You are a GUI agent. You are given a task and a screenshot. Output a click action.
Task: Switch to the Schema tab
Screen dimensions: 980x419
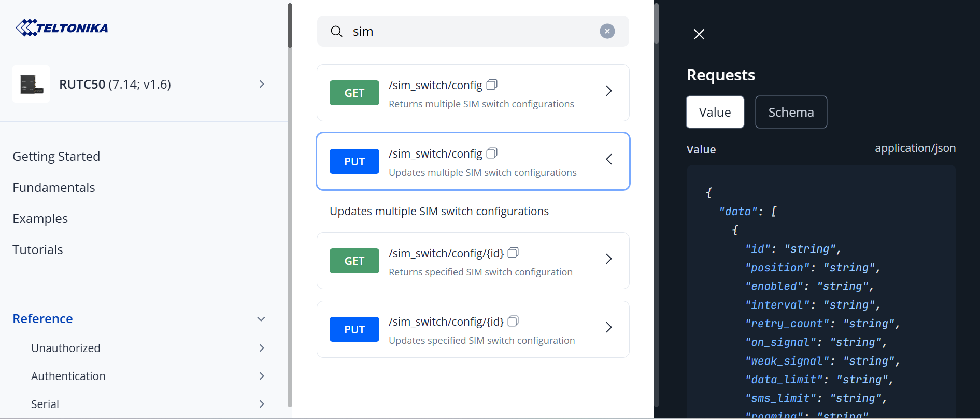coord(790,112)
